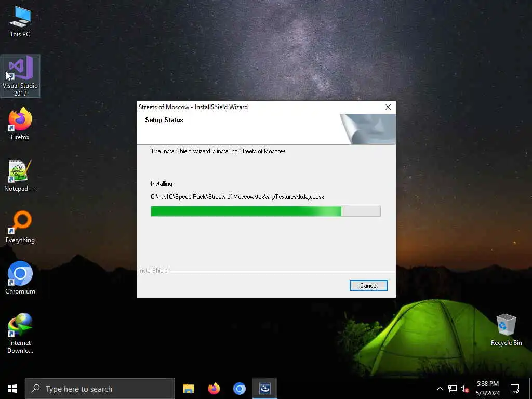Click the taskbar search box
532x399 pixels.
click(x=100, y=389)
